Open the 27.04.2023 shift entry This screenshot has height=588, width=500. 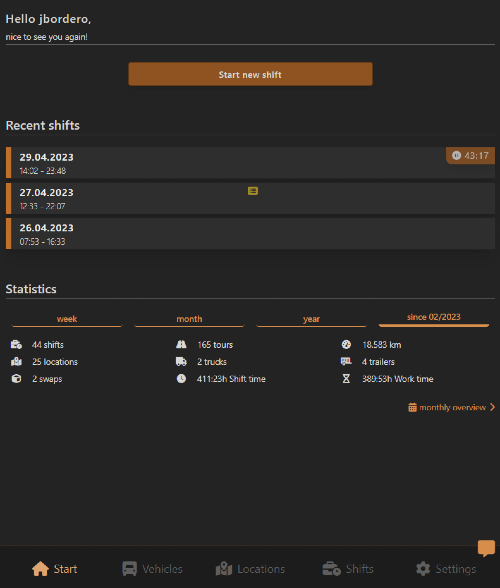[x=250, y=198]
